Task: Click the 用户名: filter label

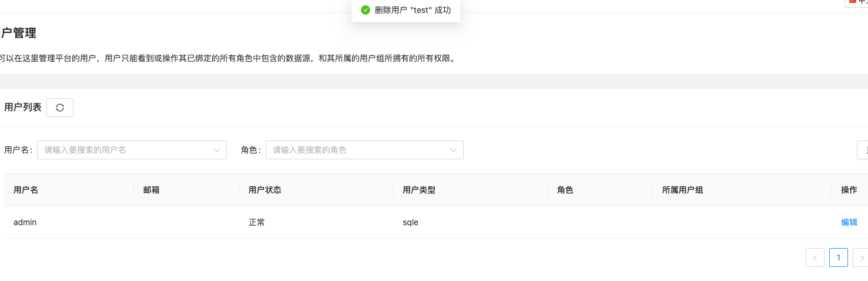Action: coord(18,150)
